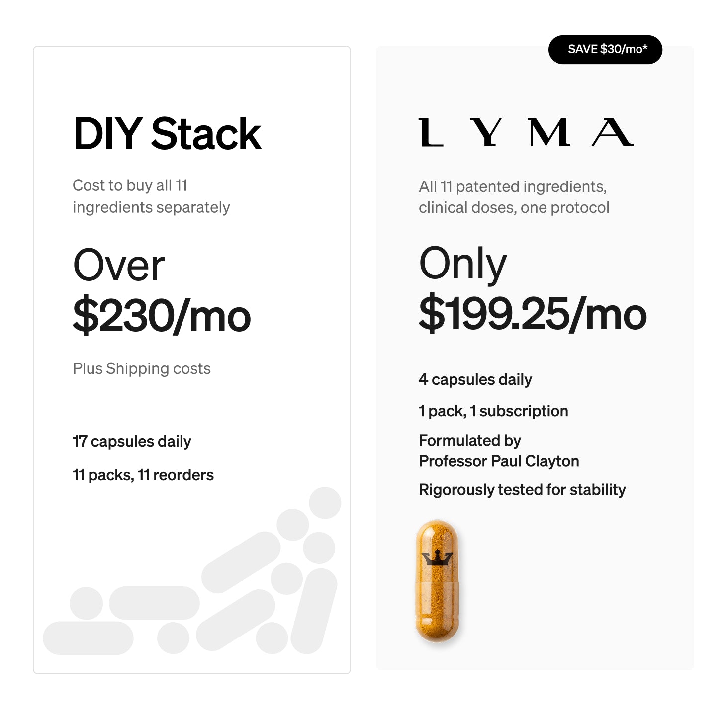Click the LYMA brand logo
This screenshot has height=728, width=728.
click(526, 133)
